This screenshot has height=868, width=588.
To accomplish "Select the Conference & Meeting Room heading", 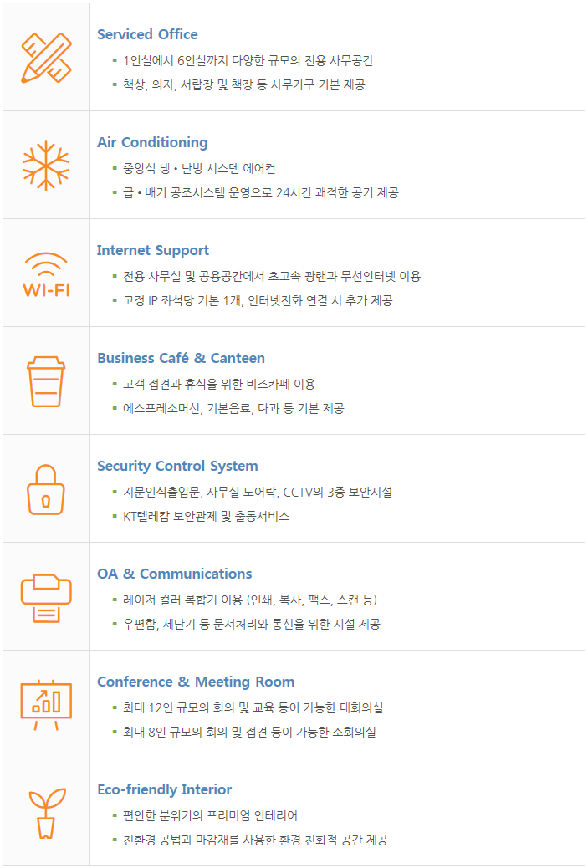I will 196,682.
